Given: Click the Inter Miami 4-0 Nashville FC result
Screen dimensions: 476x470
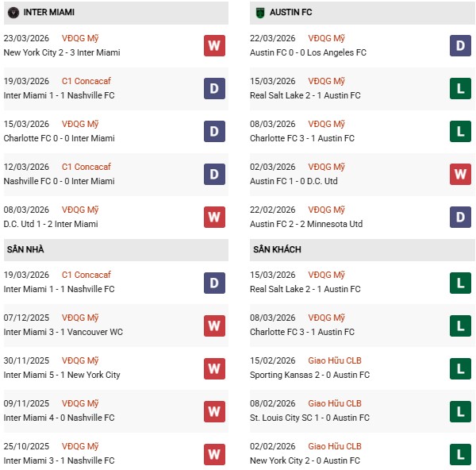Looking at the screenshot, I should (x=59, y=418).
